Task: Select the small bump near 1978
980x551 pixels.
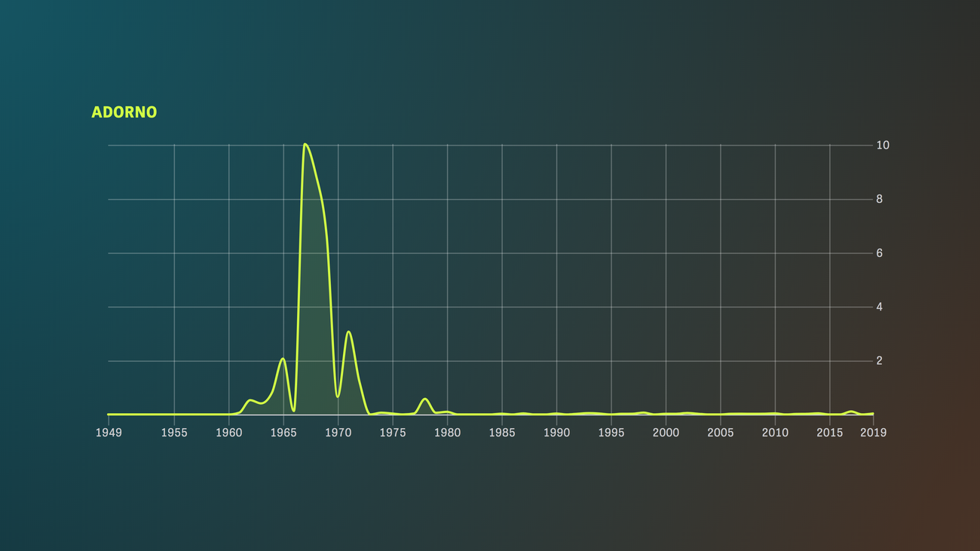Action: (x=425, y=399)
